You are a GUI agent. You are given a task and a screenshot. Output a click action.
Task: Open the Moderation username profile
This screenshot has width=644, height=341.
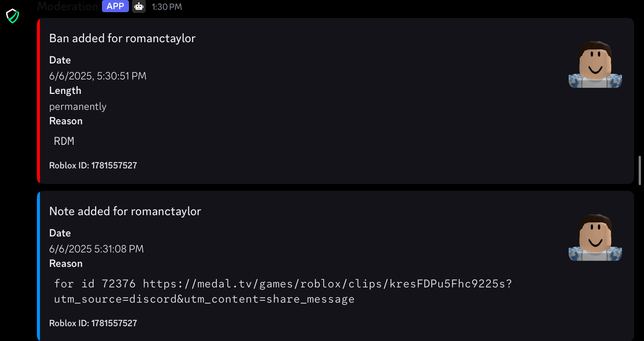(x=68, y=6)
